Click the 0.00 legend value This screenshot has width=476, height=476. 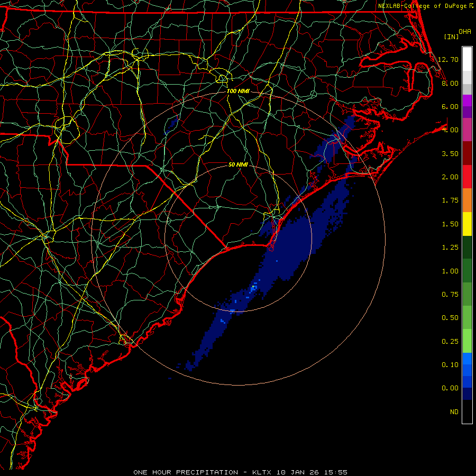tap(450, 388)
